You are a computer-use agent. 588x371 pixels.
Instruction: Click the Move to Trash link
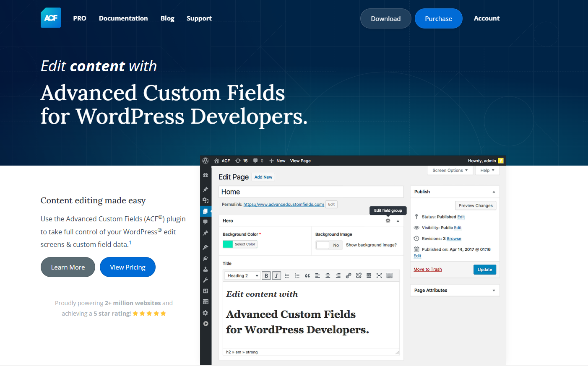(428, 270)
